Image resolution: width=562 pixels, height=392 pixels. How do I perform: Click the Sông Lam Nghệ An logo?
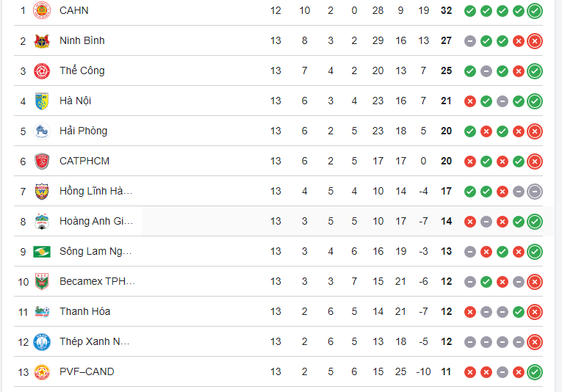pyautogui.click(x=42, y=251)
